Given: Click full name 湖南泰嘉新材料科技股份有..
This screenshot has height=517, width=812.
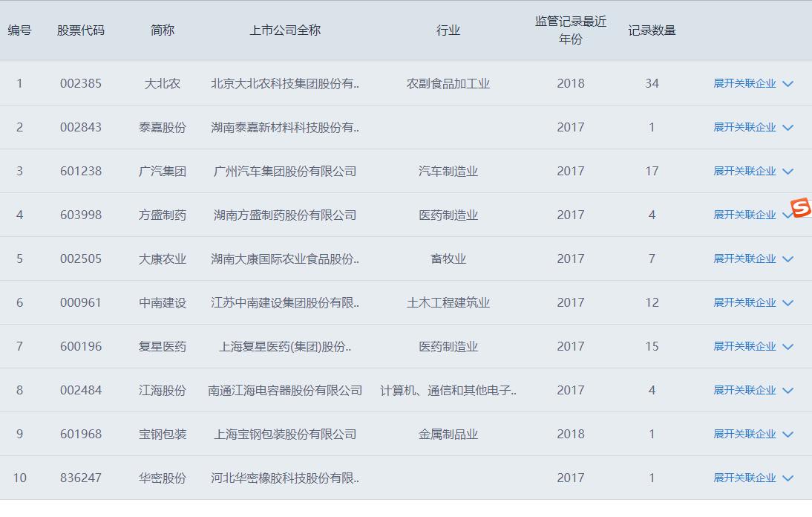Looking at the screenshot, I should click(x=285, y=128).
